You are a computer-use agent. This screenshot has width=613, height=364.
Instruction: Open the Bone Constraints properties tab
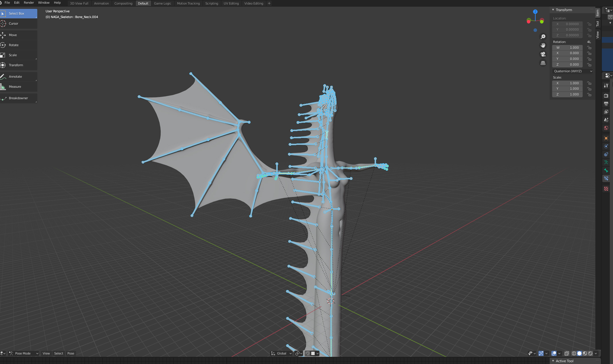pyautogui.click(x=606, y=178)
